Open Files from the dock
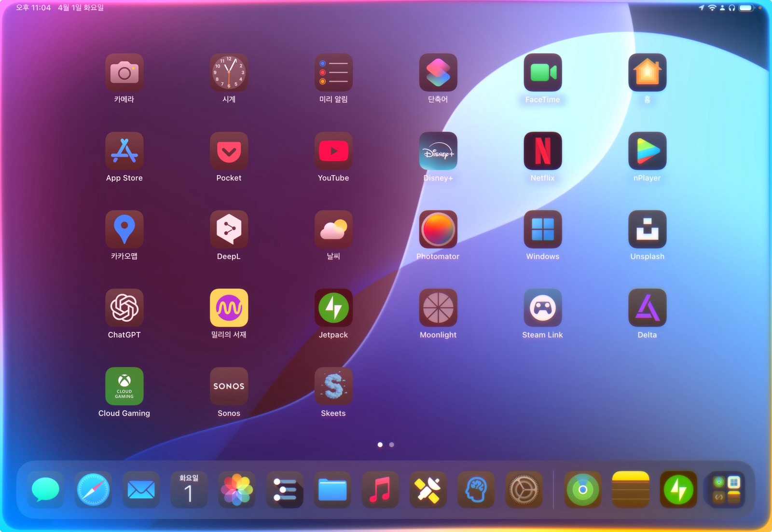The width and height of the screenshot is (772, 532). tap(332, 490)
